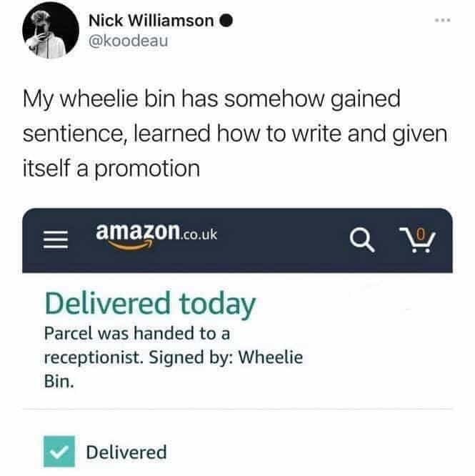This screenshot has height=476, width=475.
Task: Toggle the teal Delivered checkbox
Action: click(x=59, y=452)
